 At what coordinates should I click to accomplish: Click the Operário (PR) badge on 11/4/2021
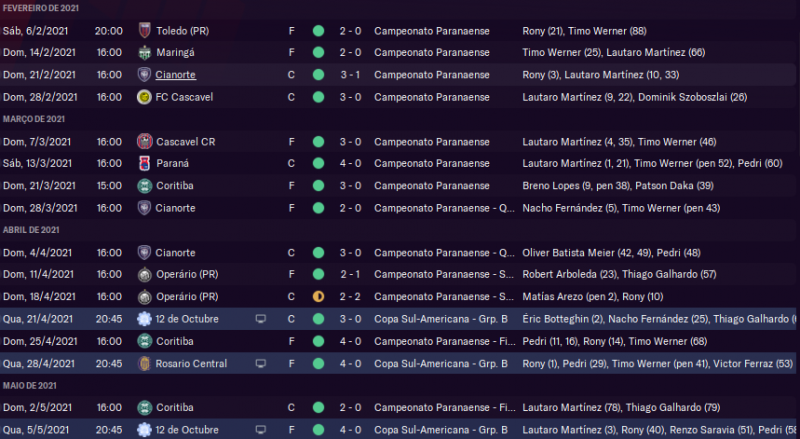click(x=144, y=275)
